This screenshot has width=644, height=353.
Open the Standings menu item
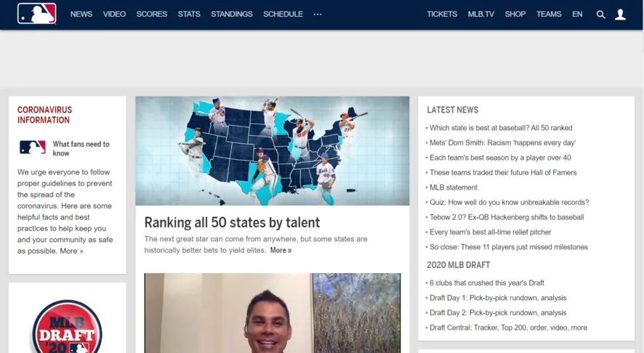232,15
